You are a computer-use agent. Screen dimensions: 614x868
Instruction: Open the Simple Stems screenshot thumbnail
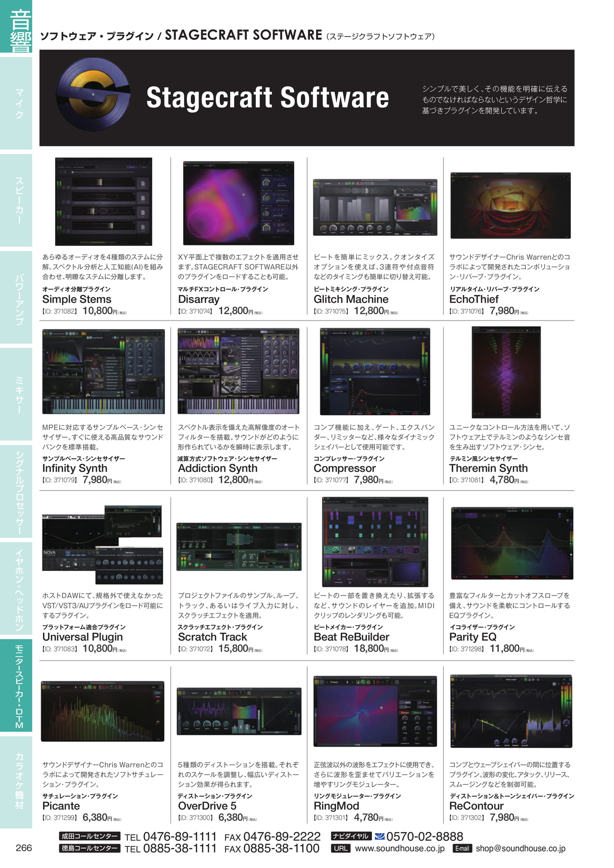104,202
